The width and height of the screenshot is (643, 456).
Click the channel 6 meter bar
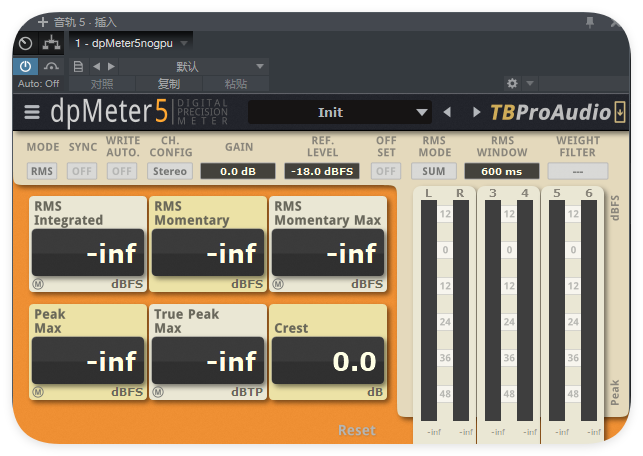pyautogui.click(x=589, y=310)
